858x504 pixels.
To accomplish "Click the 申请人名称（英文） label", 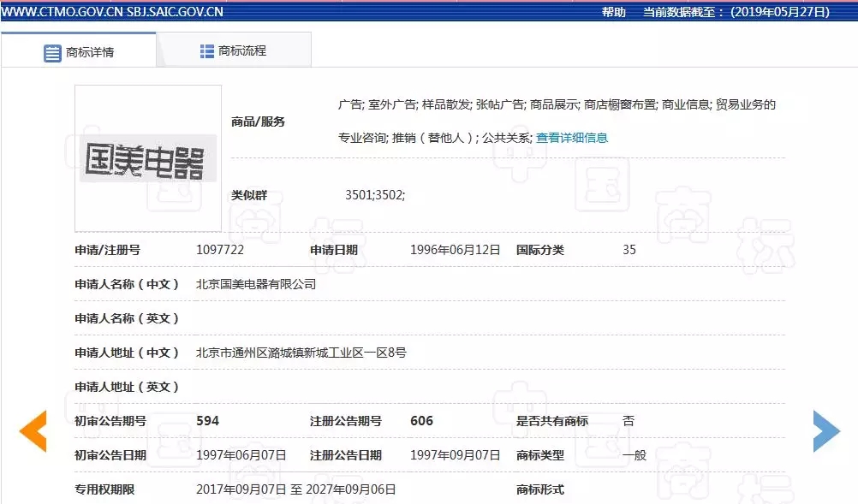I will (127, 318).
